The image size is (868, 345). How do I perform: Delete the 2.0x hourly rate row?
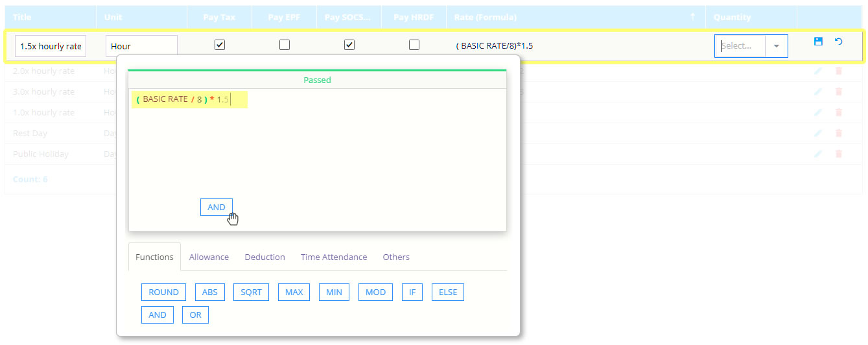click(x=839, y=71)
